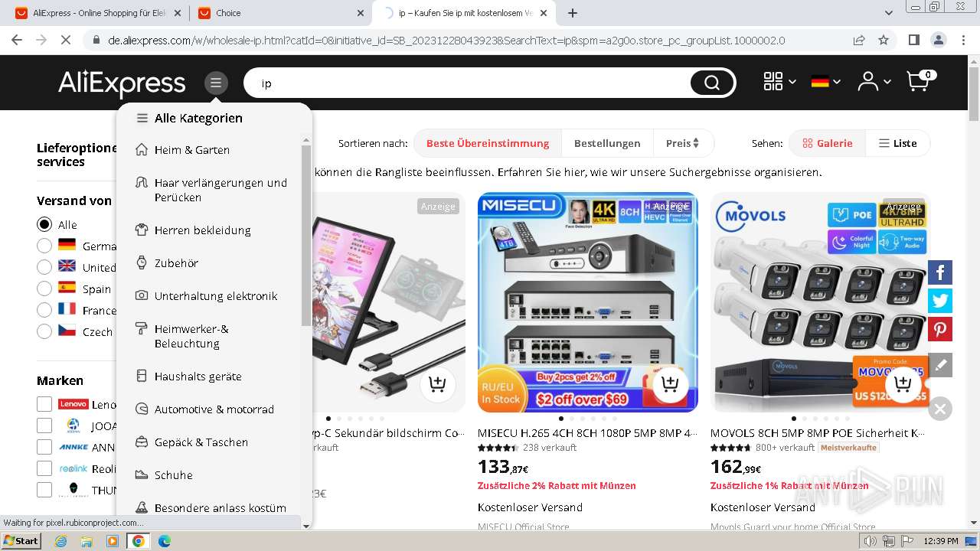The width and height of the screenshot is (980, 551).
Task: Check the Lenovo brand checkbox
Action: pos(44,404)
